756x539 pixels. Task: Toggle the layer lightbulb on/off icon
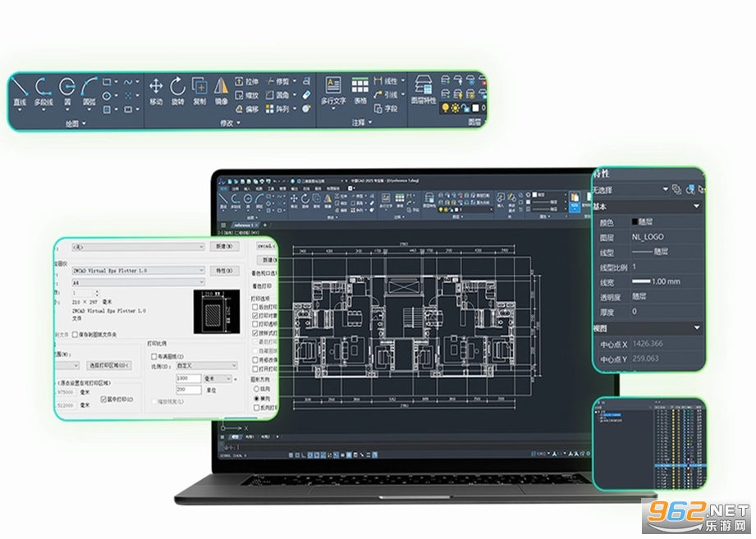(x=446, y=108)
